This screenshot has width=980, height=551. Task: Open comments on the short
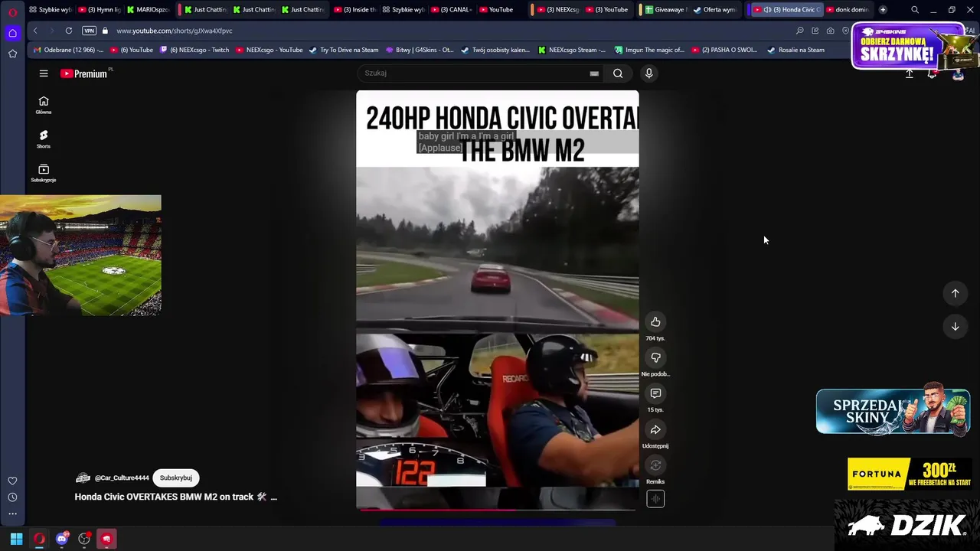(655, 393)
